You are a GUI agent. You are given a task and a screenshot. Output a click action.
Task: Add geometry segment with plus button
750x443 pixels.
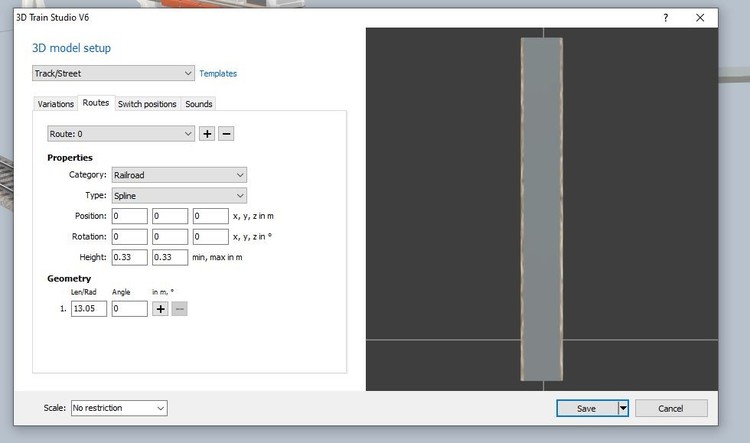point(160,309)
